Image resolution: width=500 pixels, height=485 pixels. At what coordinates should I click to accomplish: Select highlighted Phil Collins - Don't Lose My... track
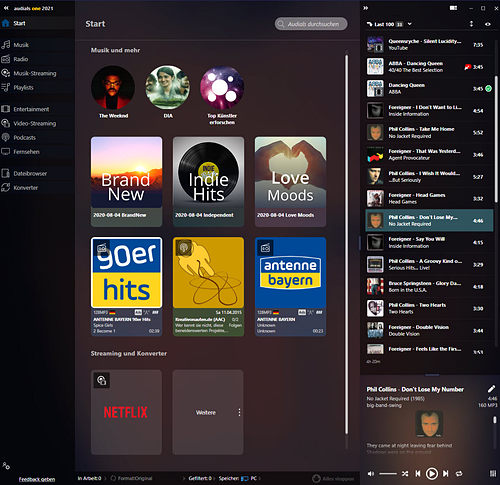[429, 220]
